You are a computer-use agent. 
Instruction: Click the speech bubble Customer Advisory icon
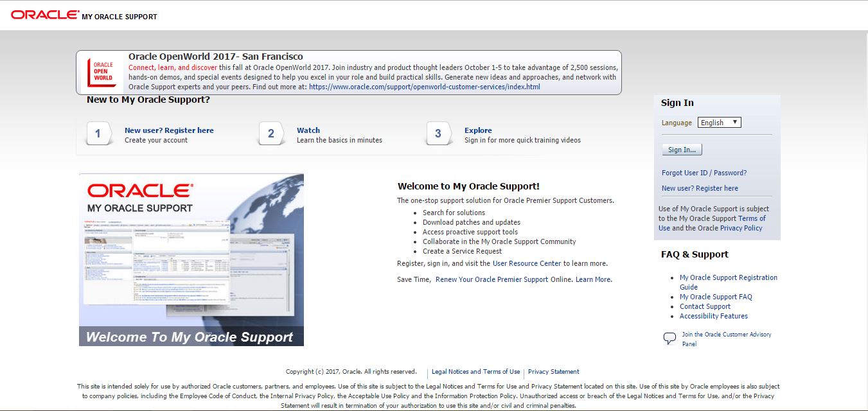click(669, 337)
